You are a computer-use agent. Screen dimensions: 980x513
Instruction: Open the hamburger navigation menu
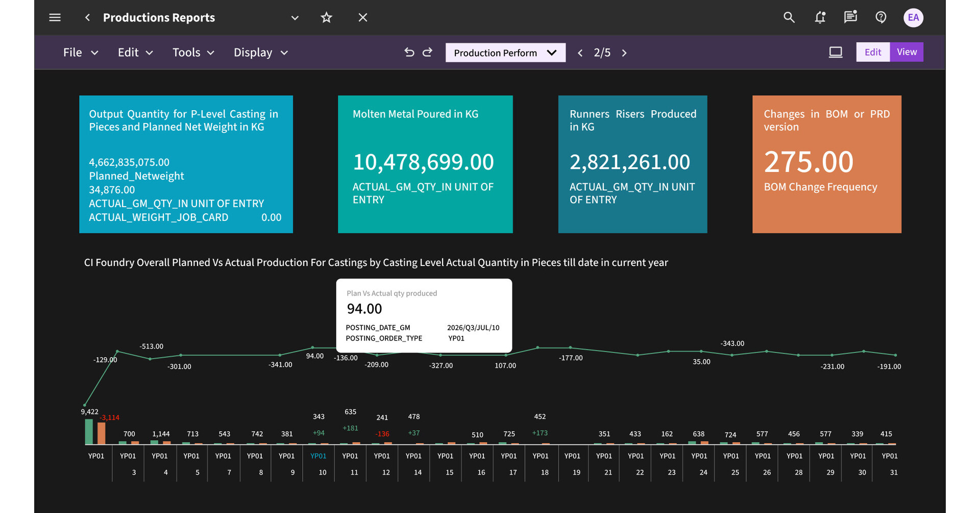[55, 18]
